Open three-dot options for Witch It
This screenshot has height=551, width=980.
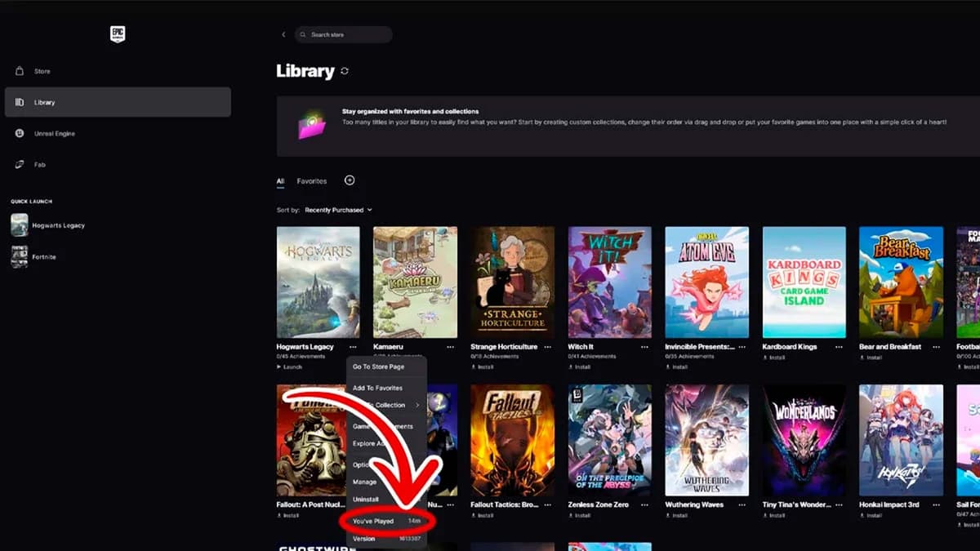[x=644, y=347]
